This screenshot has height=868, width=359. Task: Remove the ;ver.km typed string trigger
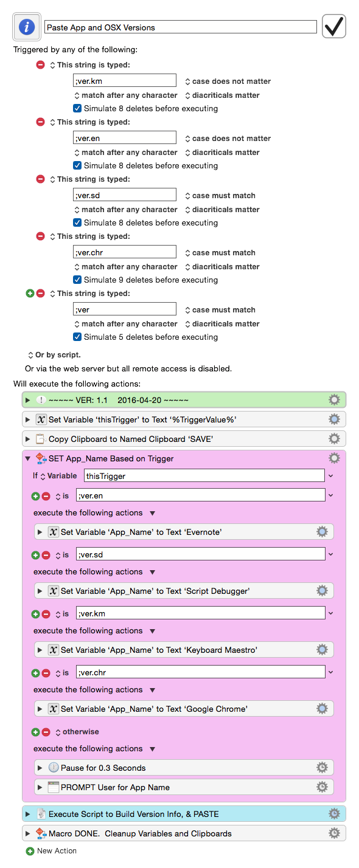41,65
